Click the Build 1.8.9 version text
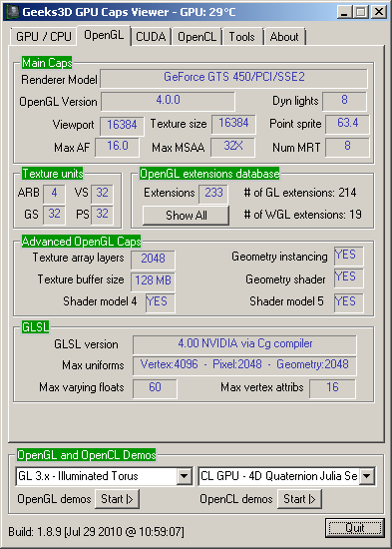 [x=96, y=532]
